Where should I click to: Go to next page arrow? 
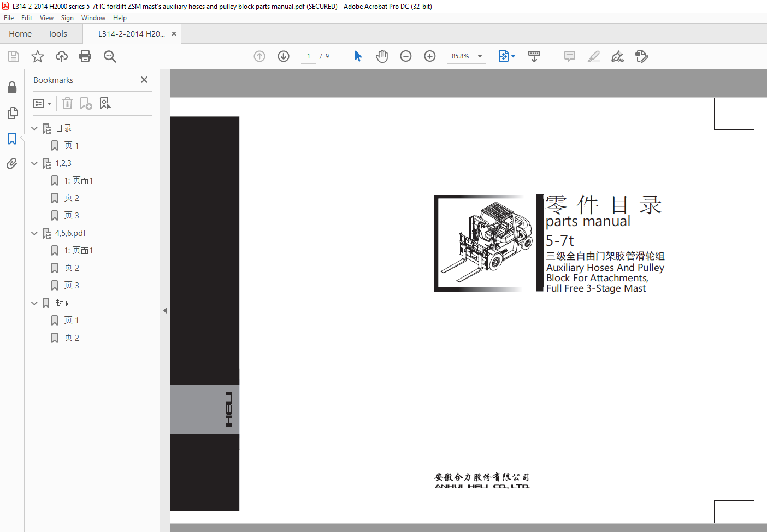(284, 56)
